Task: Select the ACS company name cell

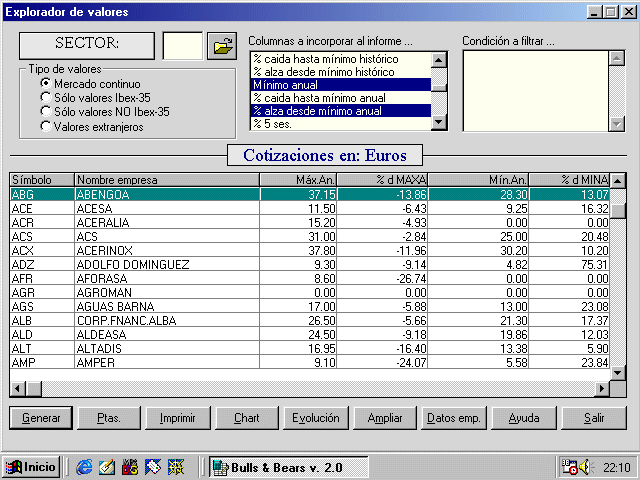Action: point(167,236)
